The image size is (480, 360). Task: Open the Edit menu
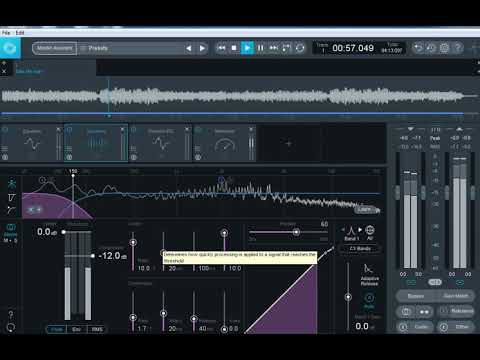click(x=20, y=33)
